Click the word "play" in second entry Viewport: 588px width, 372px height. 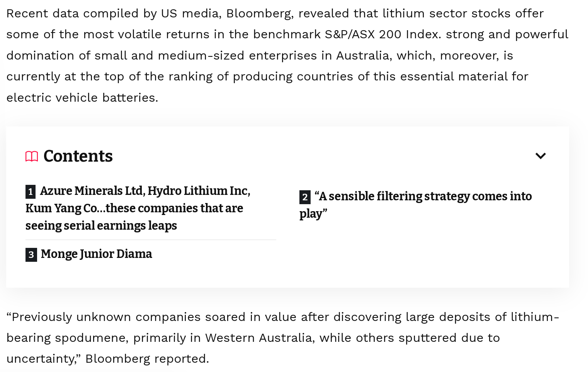311,213
